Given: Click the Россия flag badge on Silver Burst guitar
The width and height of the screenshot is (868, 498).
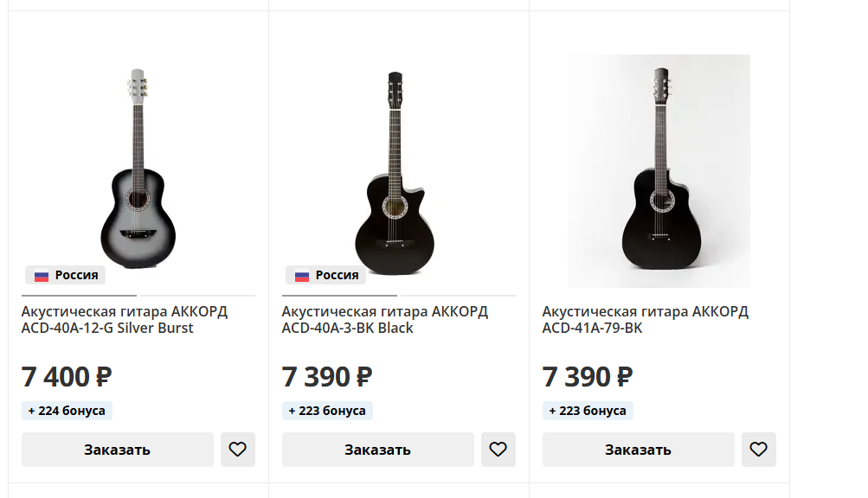Looking at the screenshot, I should [65, 276].
